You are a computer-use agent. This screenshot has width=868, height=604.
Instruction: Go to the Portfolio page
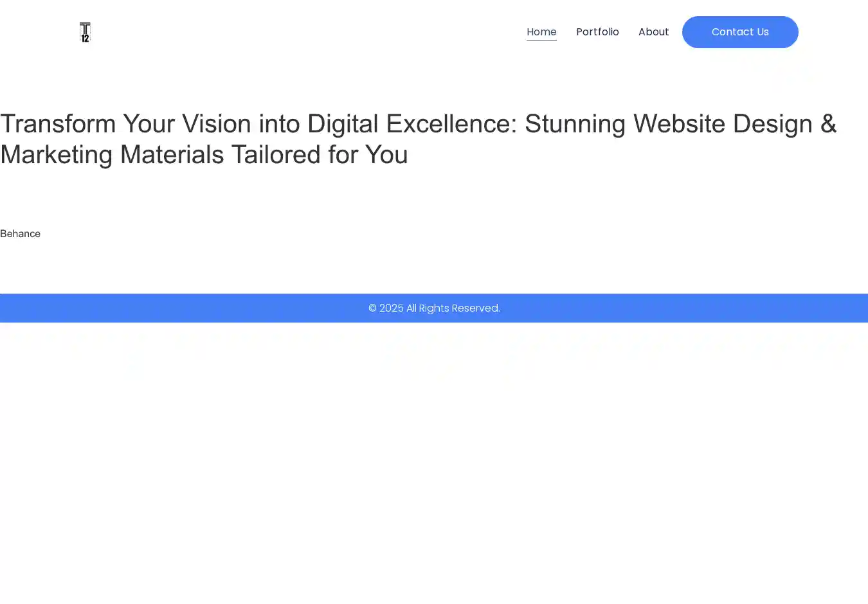tap(597, 32)
